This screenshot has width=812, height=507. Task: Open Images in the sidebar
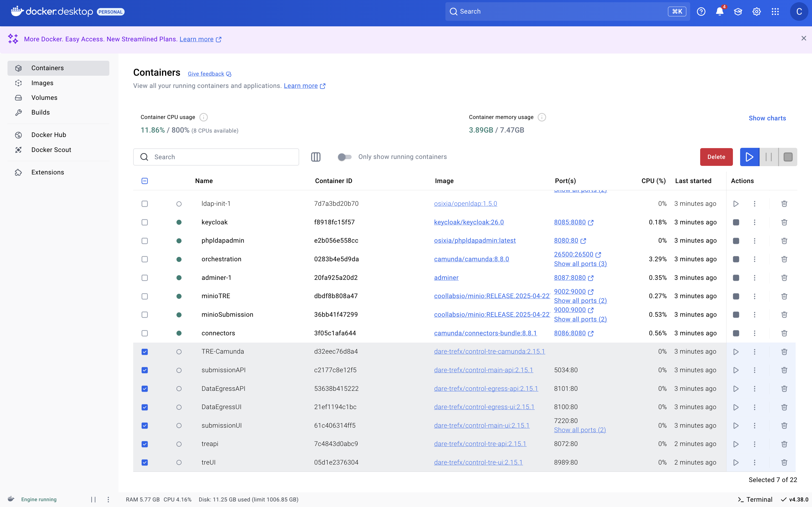coord(58,83)
